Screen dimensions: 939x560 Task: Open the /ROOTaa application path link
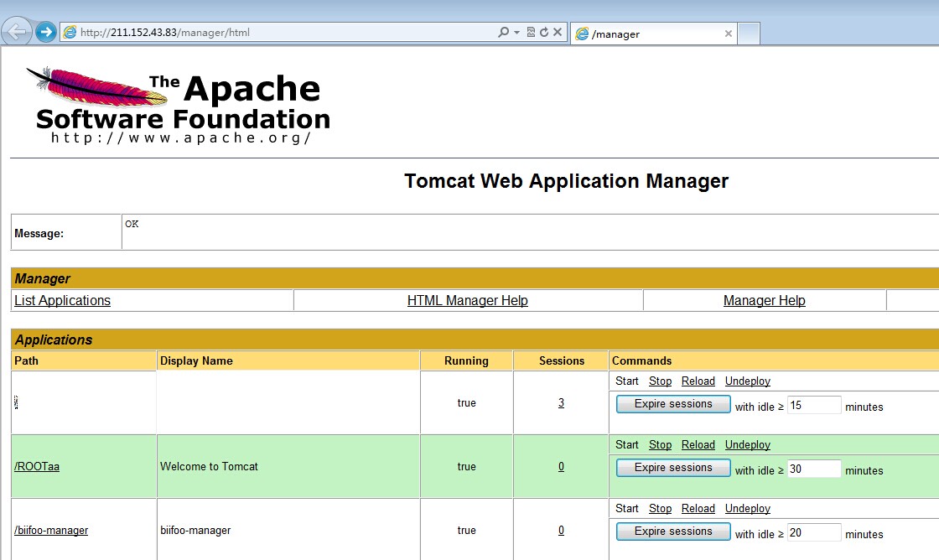[x=37, y=467]
